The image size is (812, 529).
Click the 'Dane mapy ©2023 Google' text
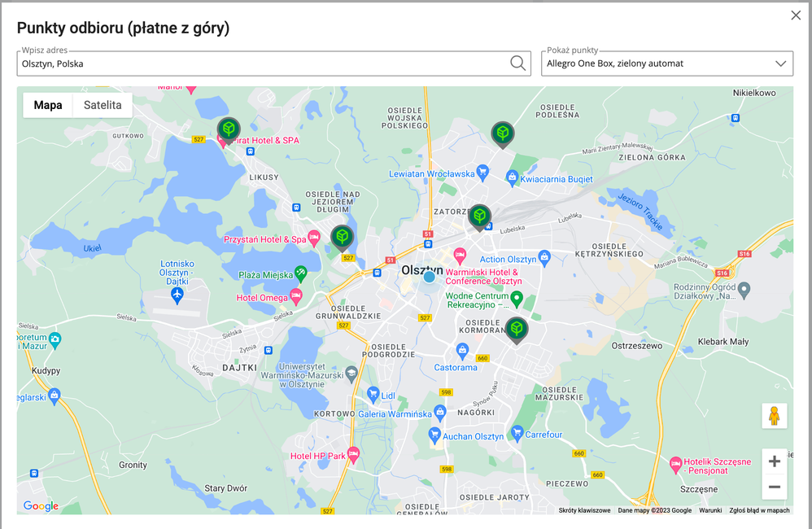655,510
